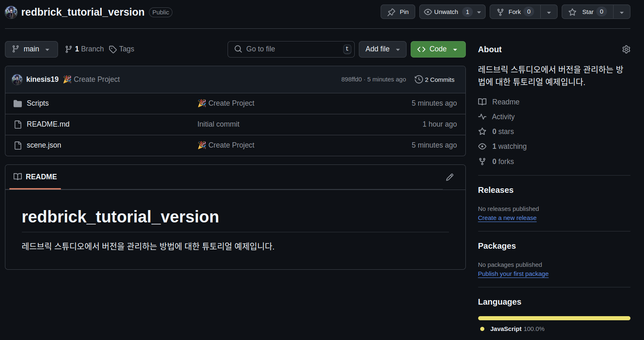644x340 pixels.
Task: Open the Readme link in About
Action: click(x=506, y=102)
